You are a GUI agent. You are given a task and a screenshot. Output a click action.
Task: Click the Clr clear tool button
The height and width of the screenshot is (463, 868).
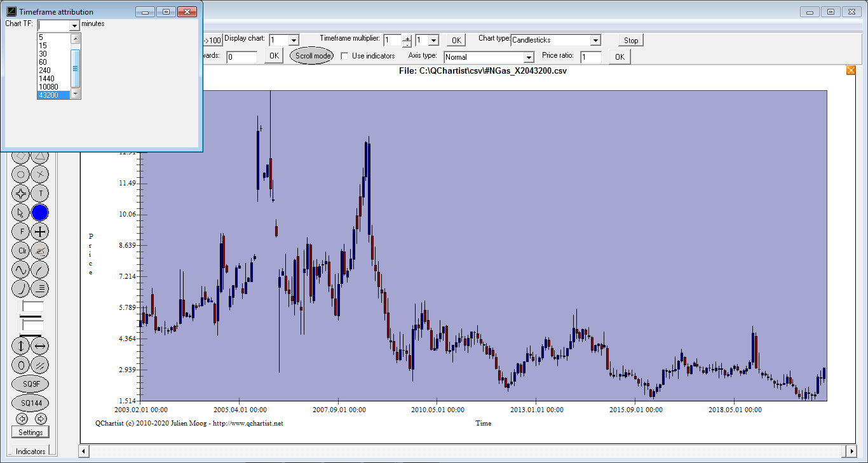21,251
